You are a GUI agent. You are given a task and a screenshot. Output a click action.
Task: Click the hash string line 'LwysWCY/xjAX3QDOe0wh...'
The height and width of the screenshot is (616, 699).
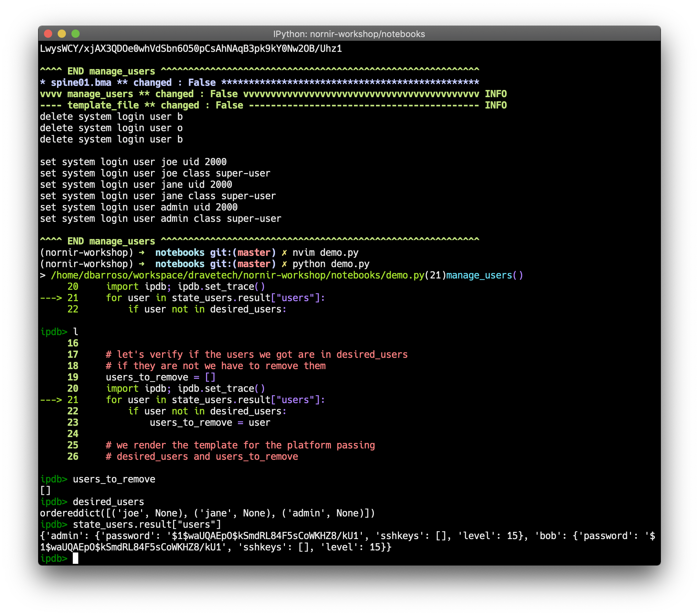click(x=191, y=49)
